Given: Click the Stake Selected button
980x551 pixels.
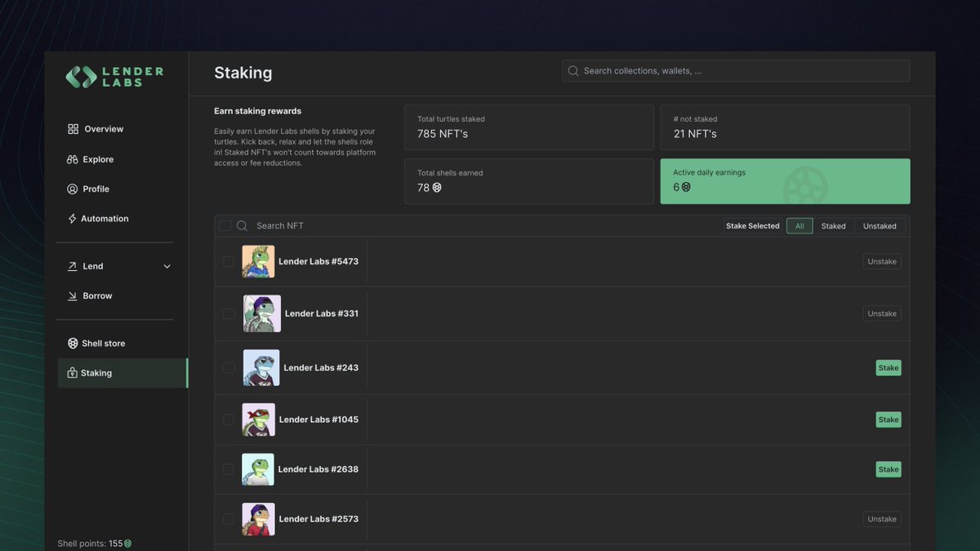Looking at the screenshot, I should [x=753, y=226].
